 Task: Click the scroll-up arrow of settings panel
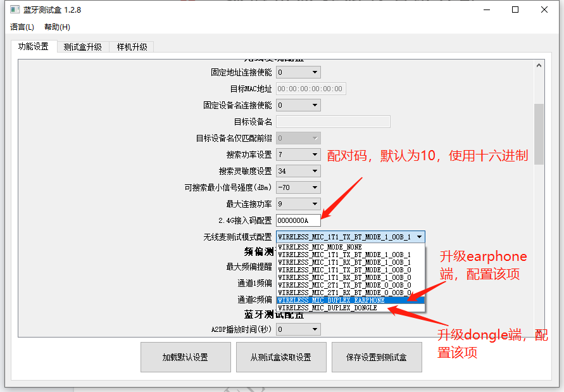pyautogui.click(x=539, y=65)
